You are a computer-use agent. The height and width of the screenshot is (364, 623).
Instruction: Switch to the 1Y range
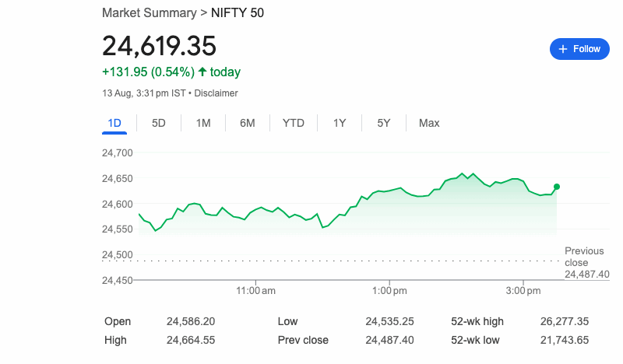pos(340,123)
